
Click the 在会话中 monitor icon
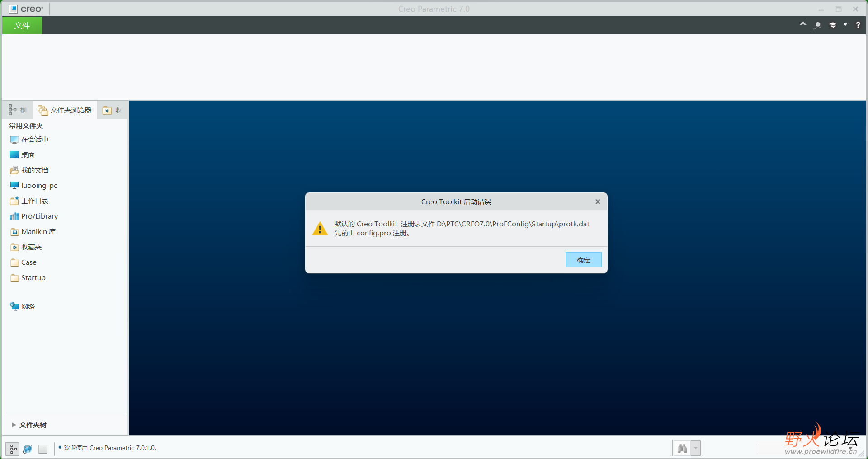click(14, 140)
